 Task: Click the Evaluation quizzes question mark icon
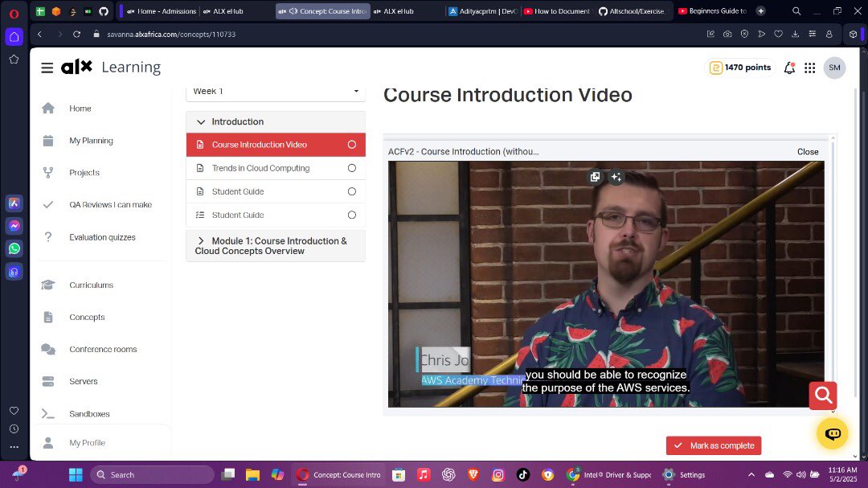[x=48, y=237]
